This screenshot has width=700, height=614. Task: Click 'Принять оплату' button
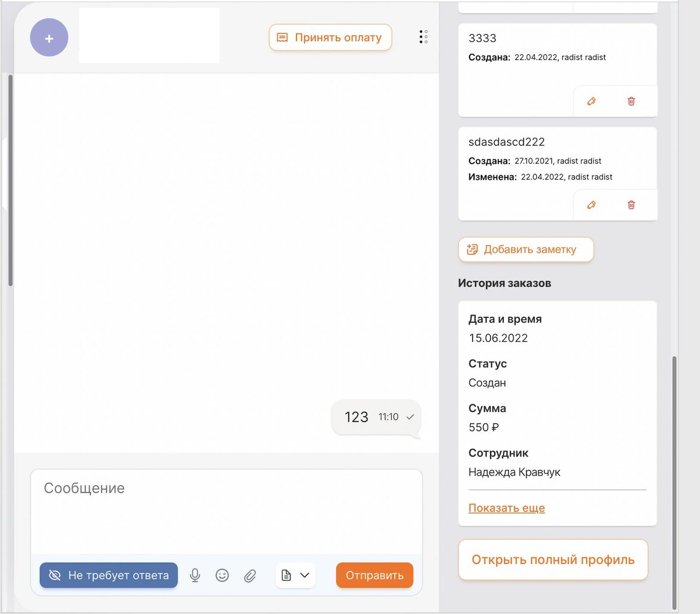click(x=330, y=37)
